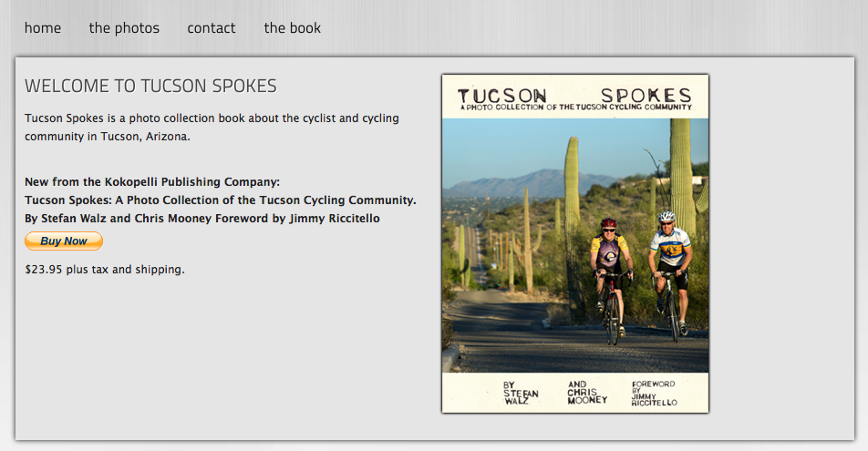
Task: Click the yellow Buy Now button
Action: (64, 241)
